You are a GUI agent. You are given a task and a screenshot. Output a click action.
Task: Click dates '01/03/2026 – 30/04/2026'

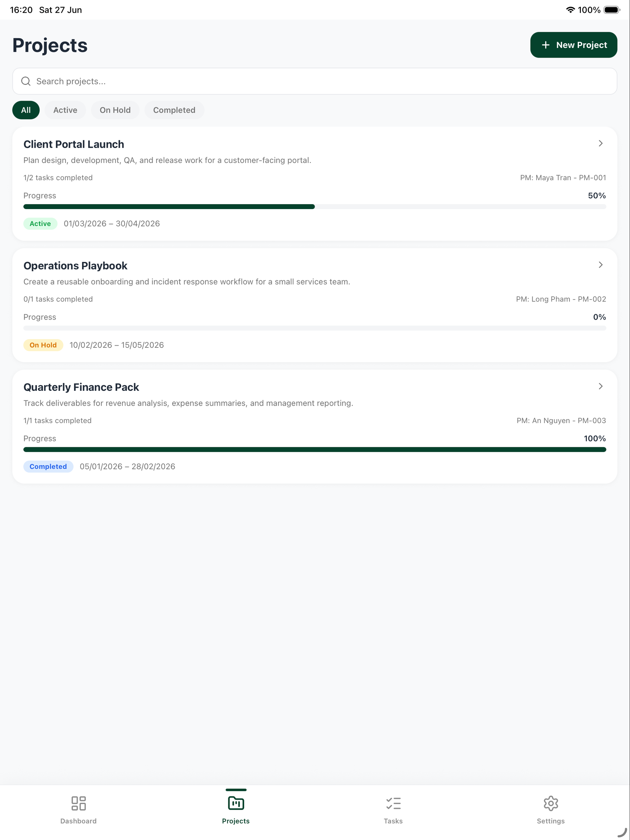[112, 224]
